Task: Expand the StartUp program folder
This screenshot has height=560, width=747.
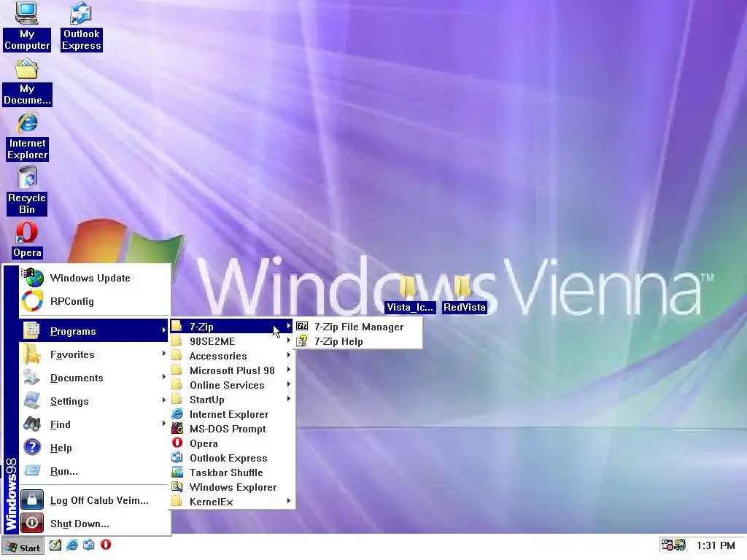Action: (x=232, y=400)
